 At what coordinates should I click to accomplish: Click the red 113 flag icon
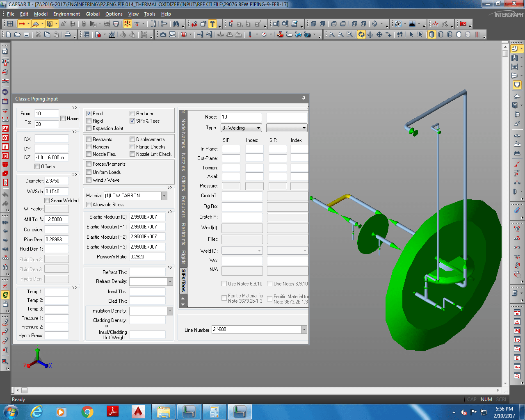[463, 24]
